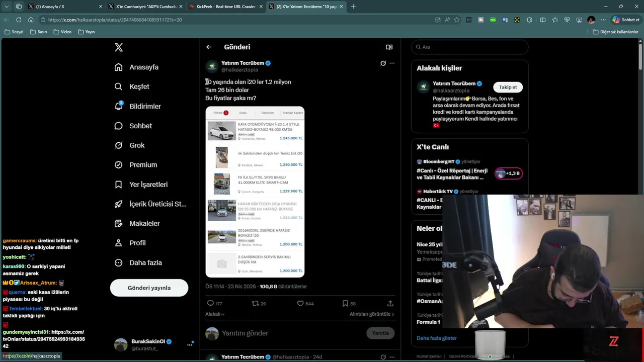Click Takip et for Yatırım Tecrübem
The image size is (644, 362).
click(x=508, y=87)
